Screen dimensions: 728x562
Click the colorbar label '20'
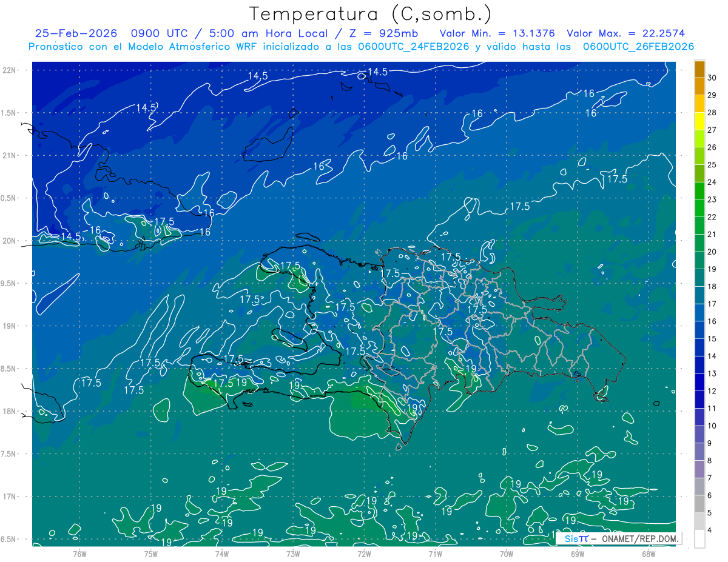[712, 252]
